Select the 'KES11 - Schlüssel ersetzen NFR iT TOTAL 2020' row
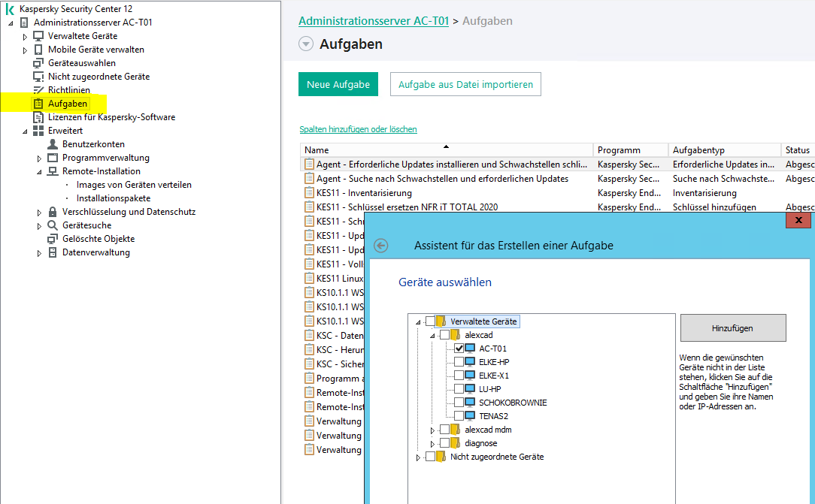 [x=557, y=207]
